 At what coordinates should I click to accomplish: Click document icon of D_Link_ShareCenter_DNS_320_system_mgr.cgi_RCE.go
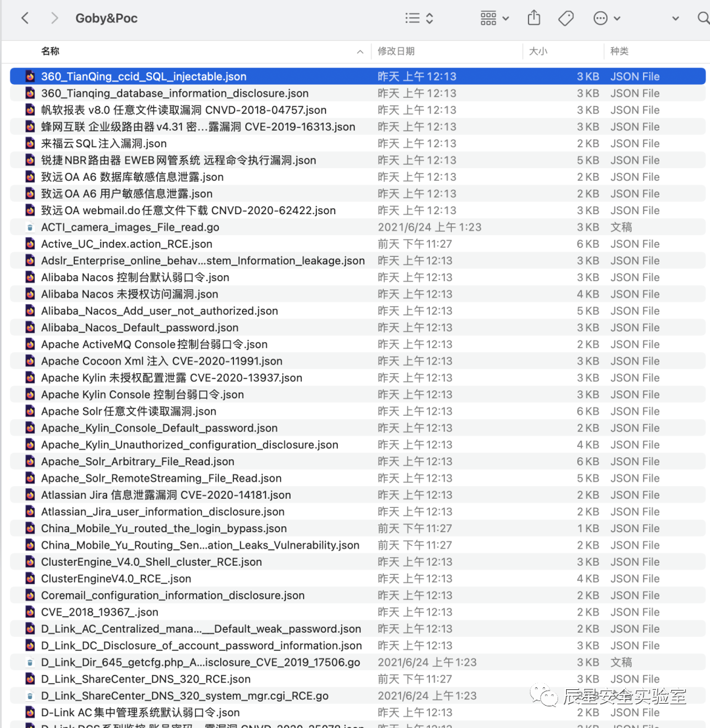[x=30, y=696]
